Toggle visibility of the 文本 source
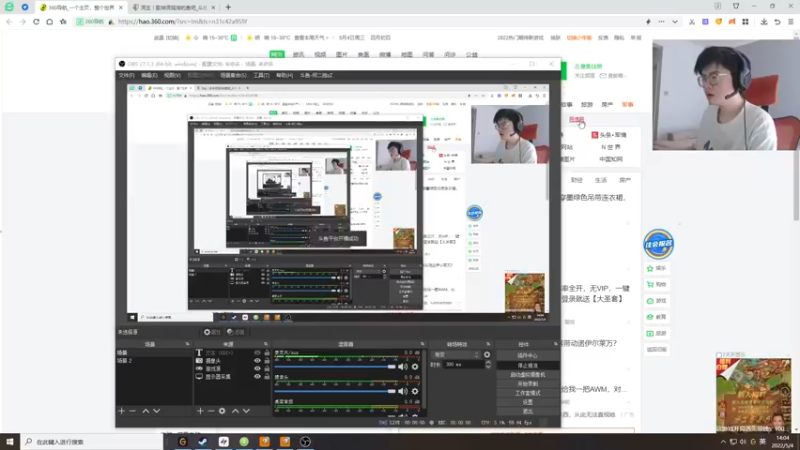 (257, 353)
